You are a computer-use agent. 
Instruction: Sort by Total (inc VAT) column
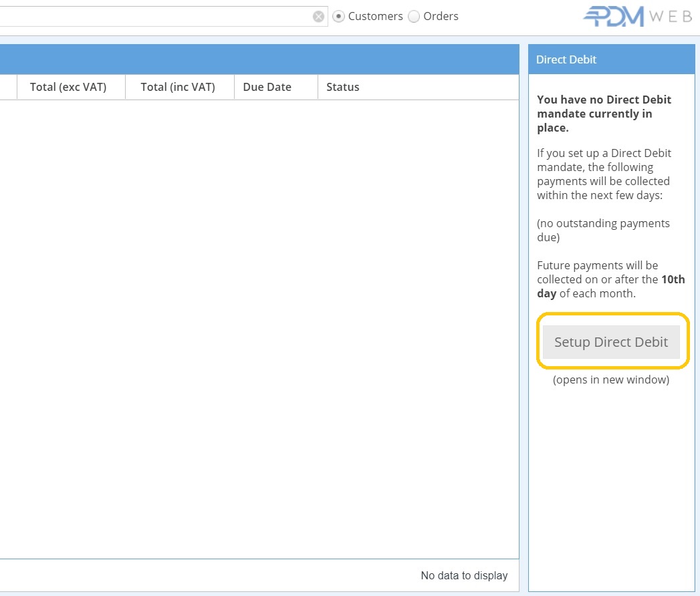tap(178, 87)
